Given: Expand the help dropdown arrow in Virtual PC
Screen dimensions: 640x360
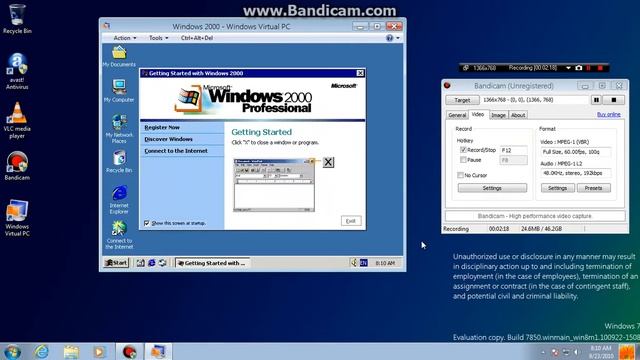Looking at the screenshot, I should point(398,38).
